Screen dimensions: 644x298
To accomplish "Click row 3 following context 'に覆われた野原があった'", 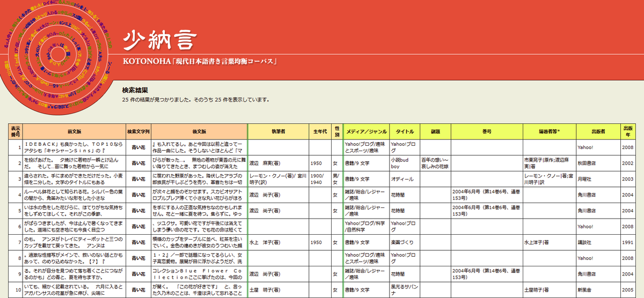I will click(x=199, y=179).
